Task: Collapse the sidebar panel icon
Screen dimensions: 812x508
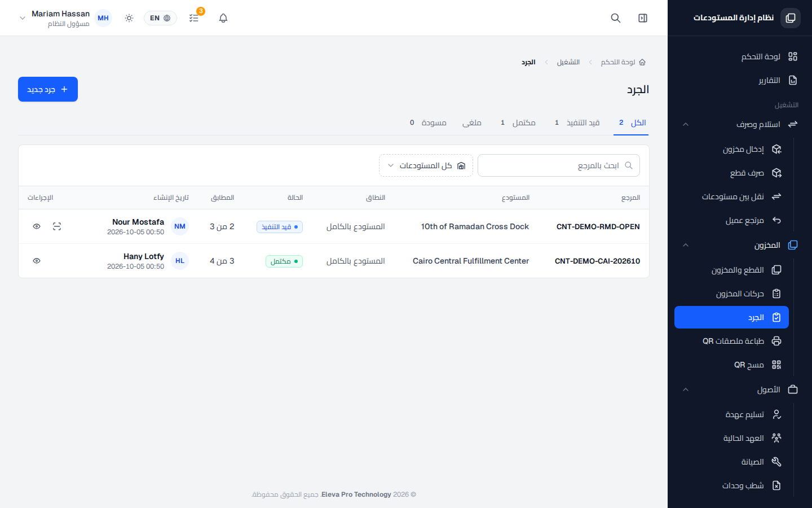Action: pyautogui.click(x=643, y=18)
